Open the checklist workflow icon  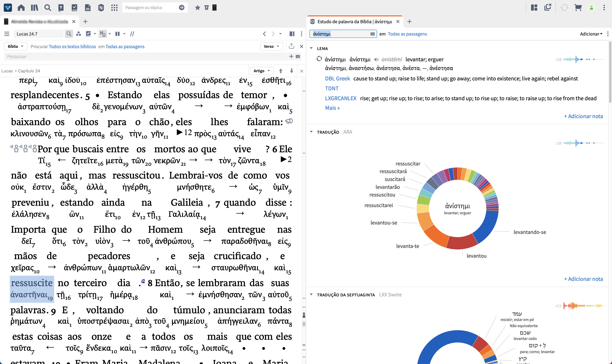pos(74,8)
